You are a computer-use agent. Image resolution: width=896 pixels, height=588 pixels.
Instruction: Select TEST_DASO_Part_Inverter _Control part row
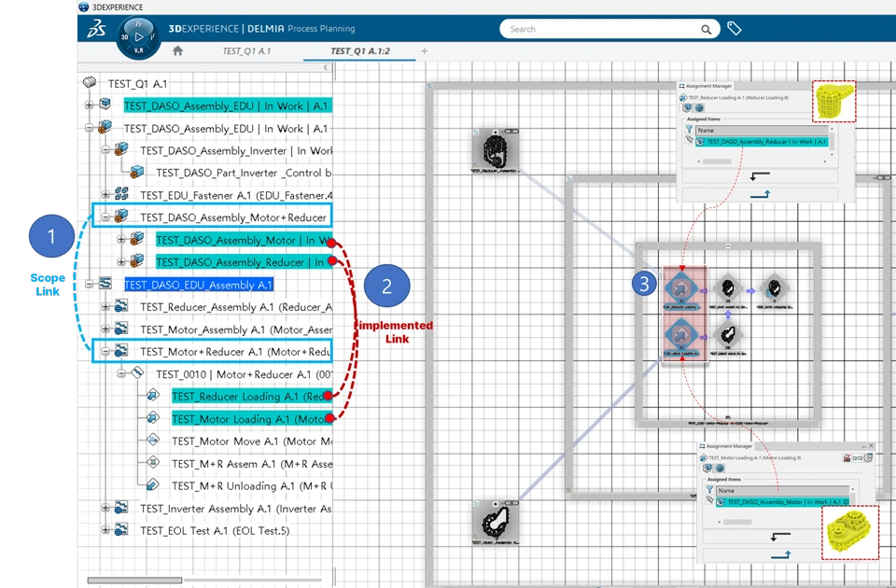tap(244, 173)
